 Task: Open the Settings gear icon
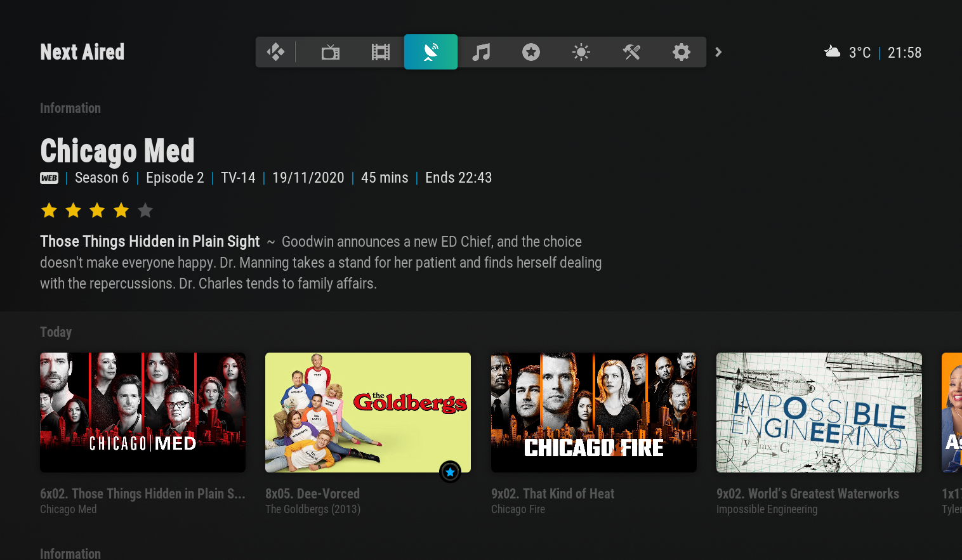coord(682,52)
